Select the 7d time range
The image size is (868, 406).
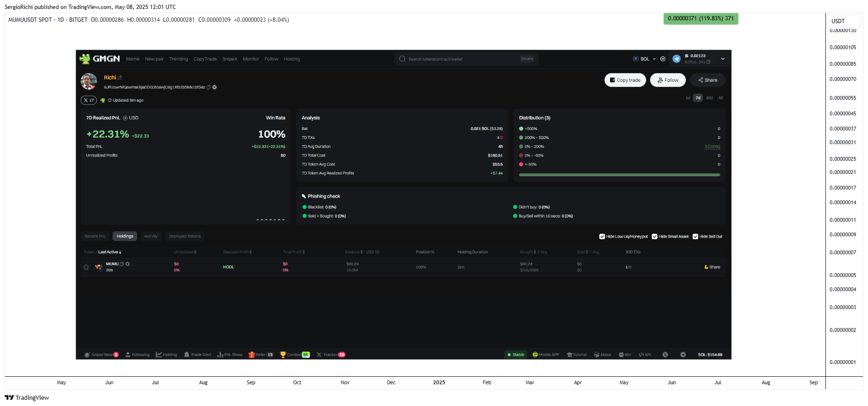[698, 98]
